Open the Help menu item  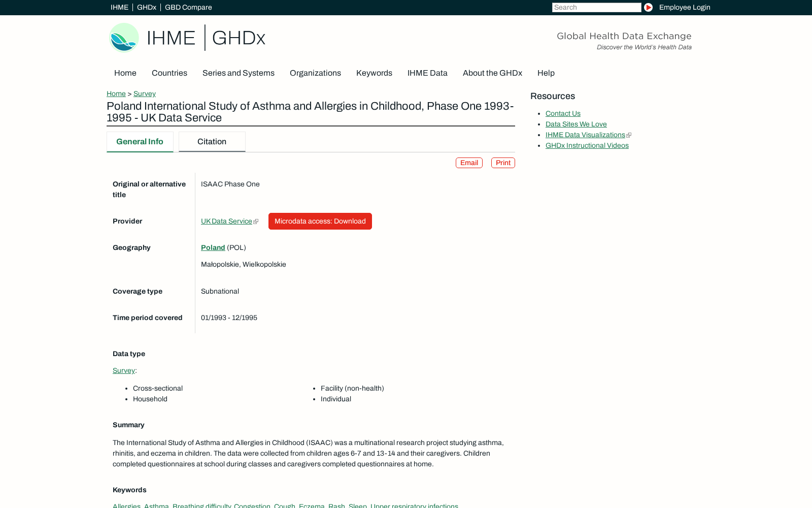pos(546,73)
